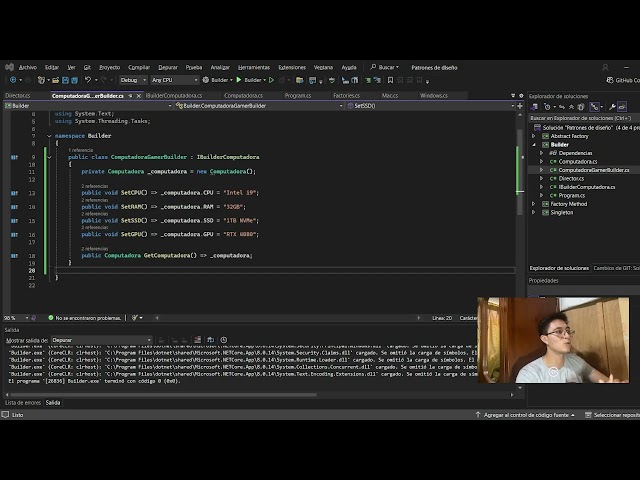Click the output timestamp clock icon
640x480 pixels.
[x=224, y=340]
